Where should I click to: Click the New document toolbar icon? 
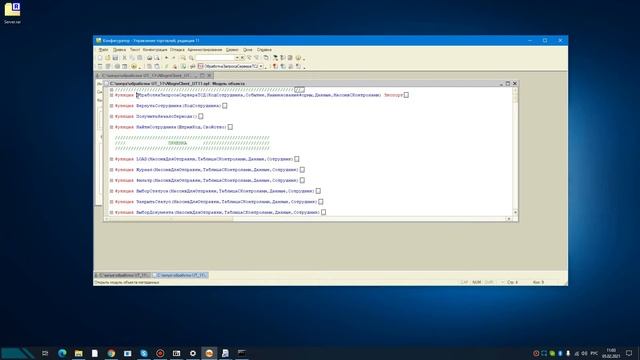pos(100,58)
